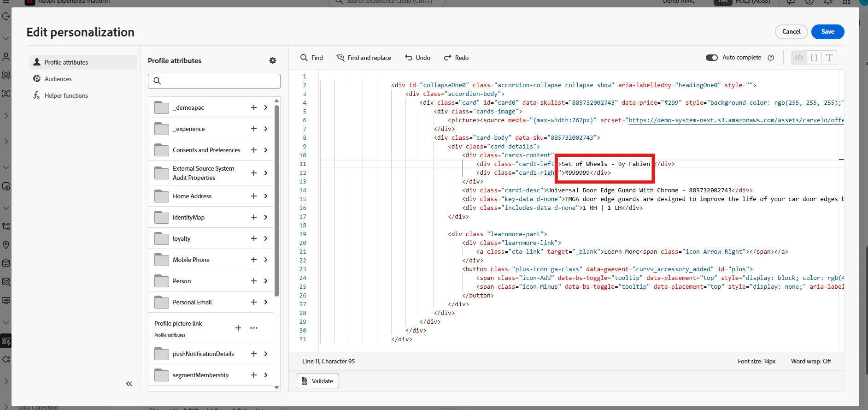Click the attributes list scrollbar

point(277,201)
